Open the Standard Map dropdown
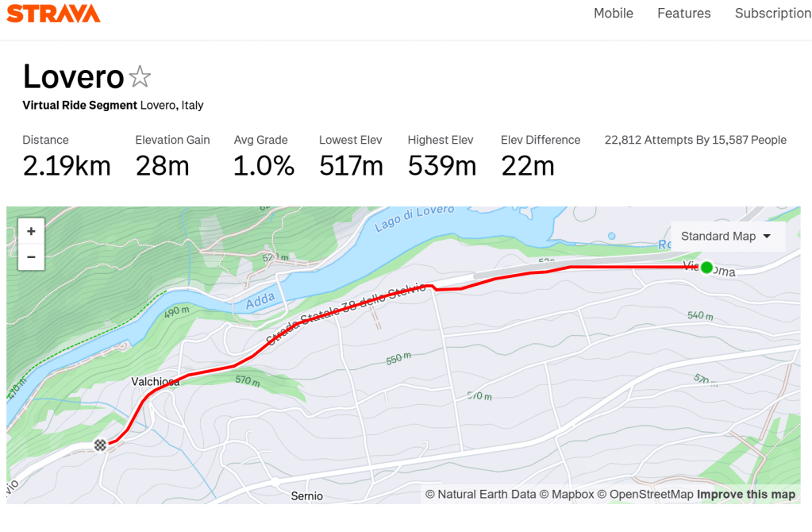 tap(726, 236)
